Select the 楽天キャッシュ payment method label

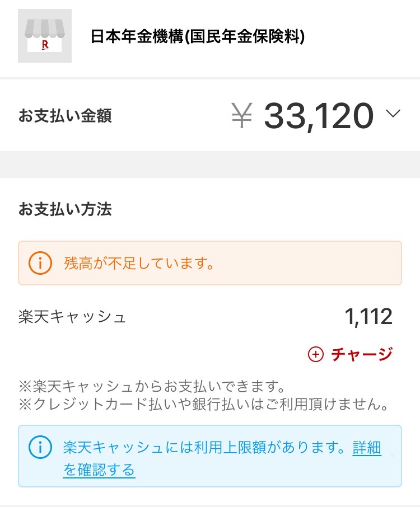[x=72, y=317]
